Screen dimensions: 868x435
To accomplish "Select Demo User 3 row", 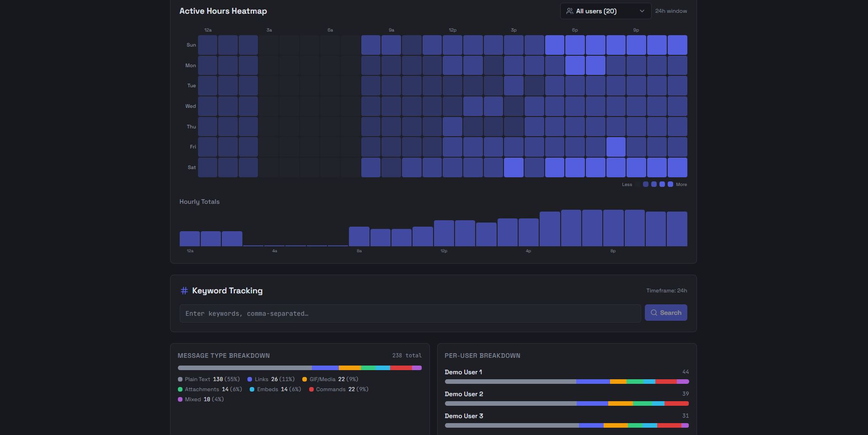I will 567,421.
